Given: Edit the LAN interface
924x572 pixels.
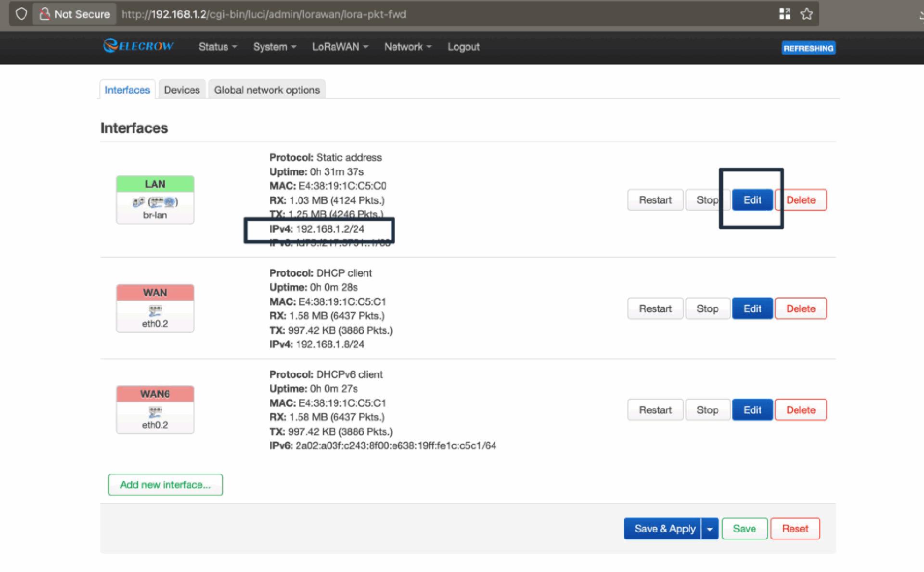Looking at the screenshot, I should pos(753,200).
